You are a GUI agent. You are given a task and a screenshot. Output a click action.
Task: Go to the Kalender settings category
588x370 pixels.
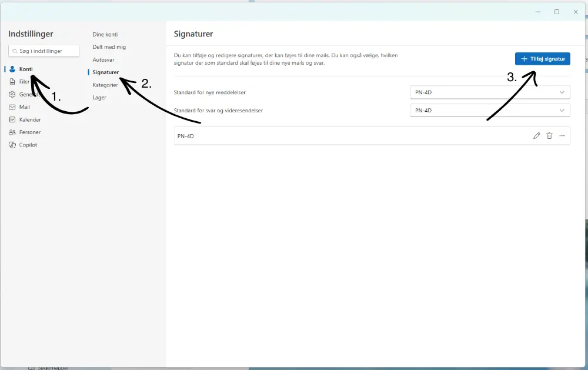tap(30, 120)
